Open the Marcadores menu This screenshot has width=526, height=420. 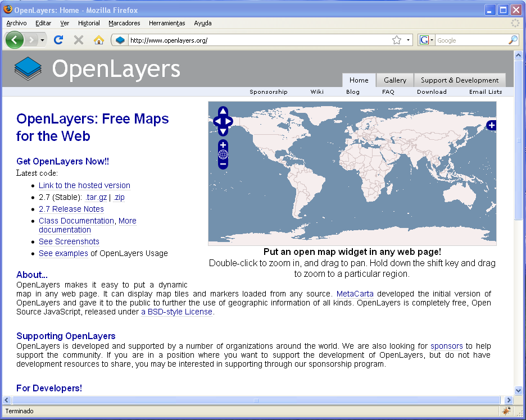pos(124,23)
